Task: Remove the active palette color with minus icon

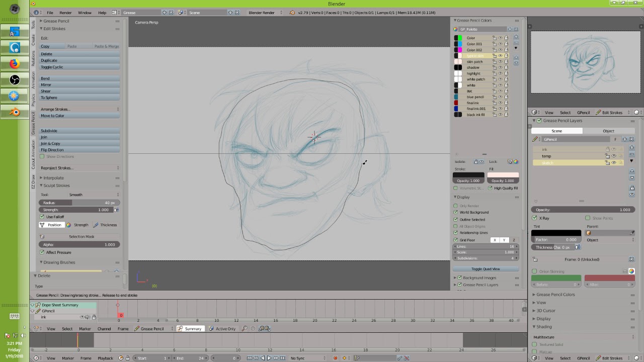Action: [x=516, y=43]
